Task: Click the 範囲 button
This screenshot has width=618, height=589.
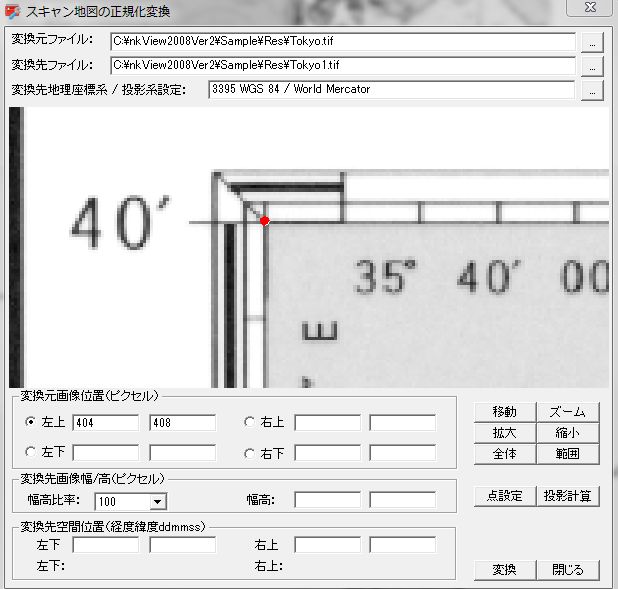Action: (567, 453)
